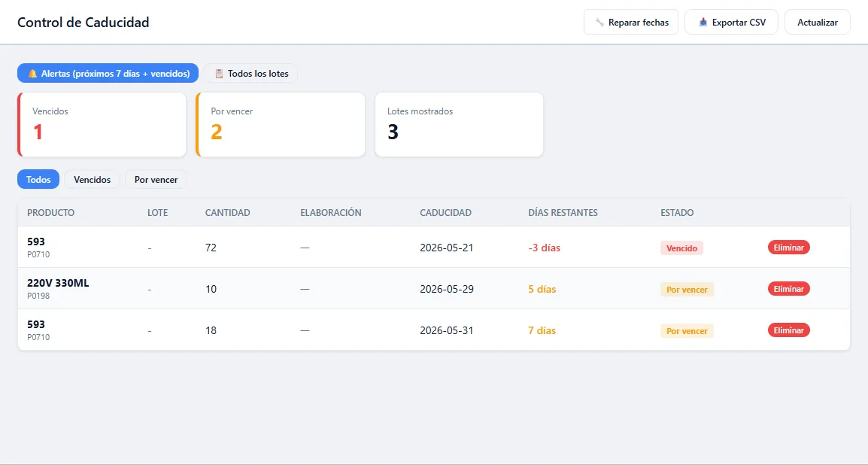Delete the row expiring 2026-05-31
Image resolution: width=868 pixels, height=465 pixels.
click(x=788, y=330)
